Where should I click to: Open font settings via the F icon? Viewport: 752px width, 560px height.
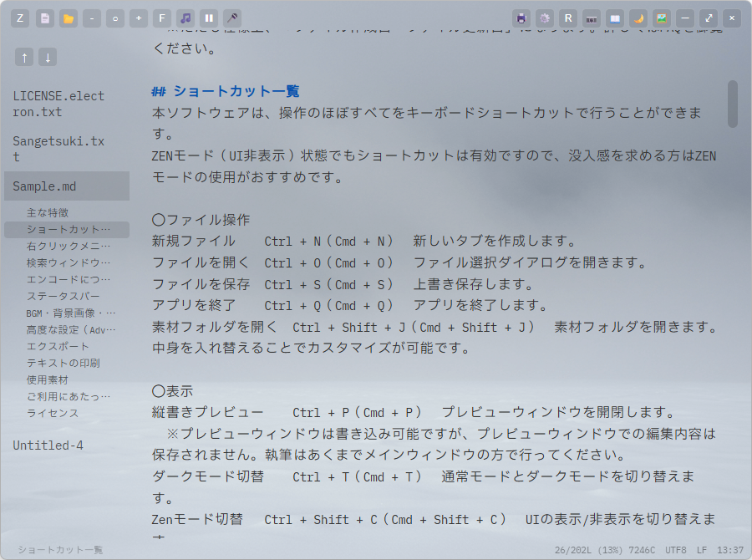point(162,18)
